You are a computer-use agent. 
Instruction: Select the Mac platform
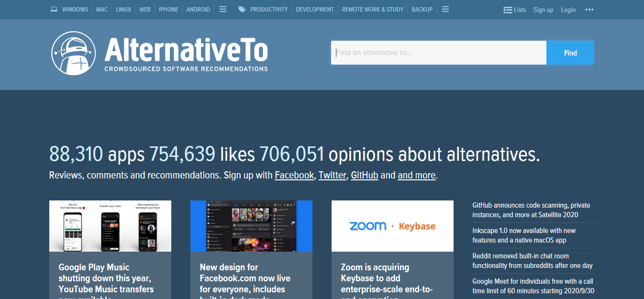click(102, 10)
